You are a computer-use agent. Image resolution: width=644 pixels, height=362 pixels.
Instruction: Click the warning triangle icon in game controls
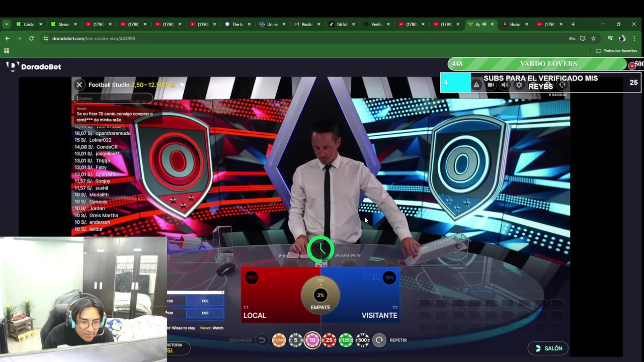point(476,85)
